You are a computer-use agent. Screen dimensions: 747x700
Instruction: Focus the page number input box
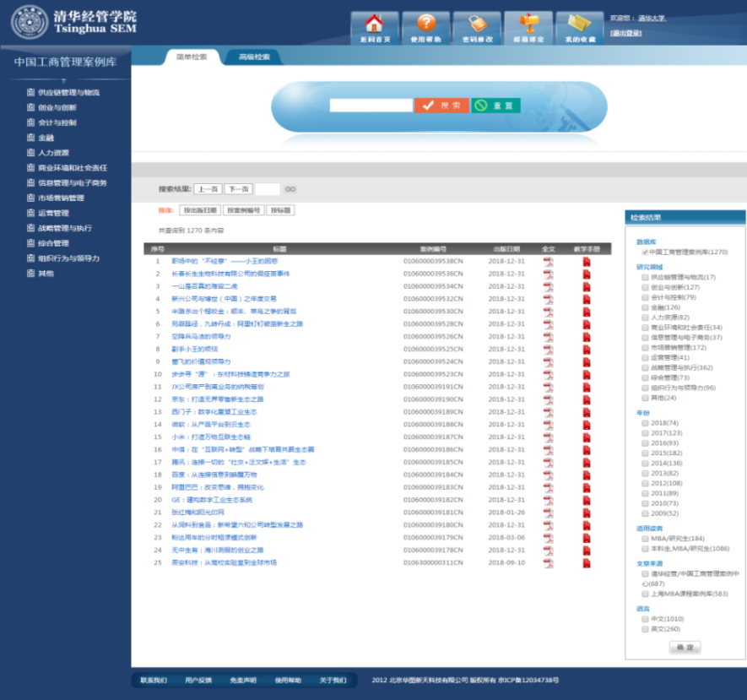click(268, 189)
